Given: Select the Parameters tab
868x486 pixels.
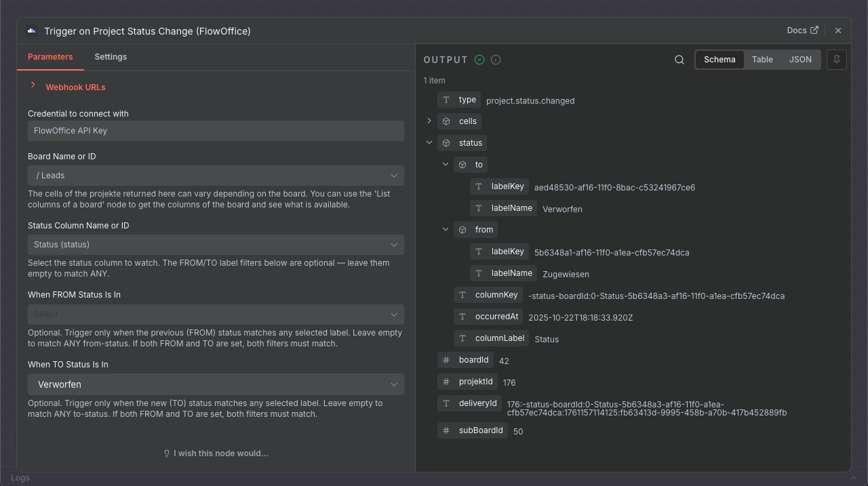Looking at the screenshot, I should click(x=50, y=57).
